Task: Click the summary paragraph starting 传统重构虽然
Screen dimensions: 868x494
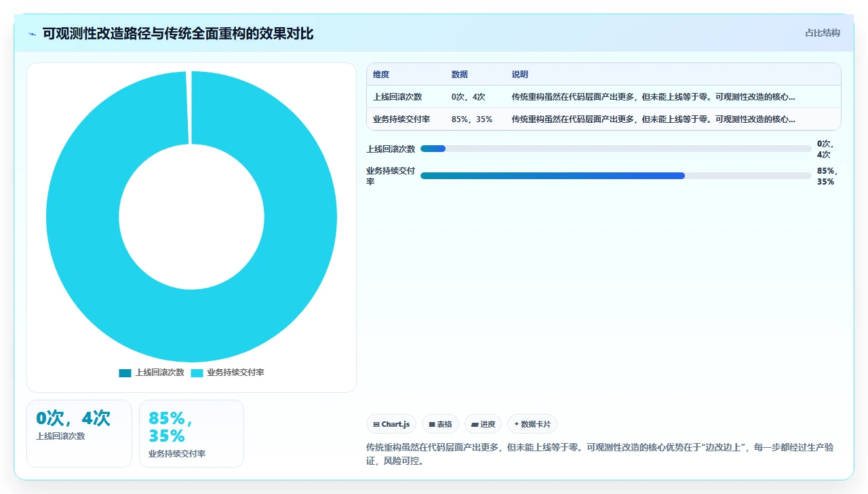Action: tap(599, 455)
